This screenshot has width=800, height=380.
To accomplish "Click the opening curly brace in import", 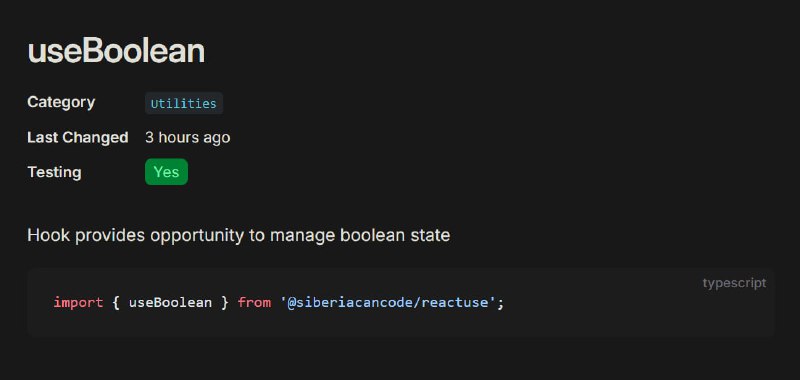I will pyautogui.click(x=116, y=302).
